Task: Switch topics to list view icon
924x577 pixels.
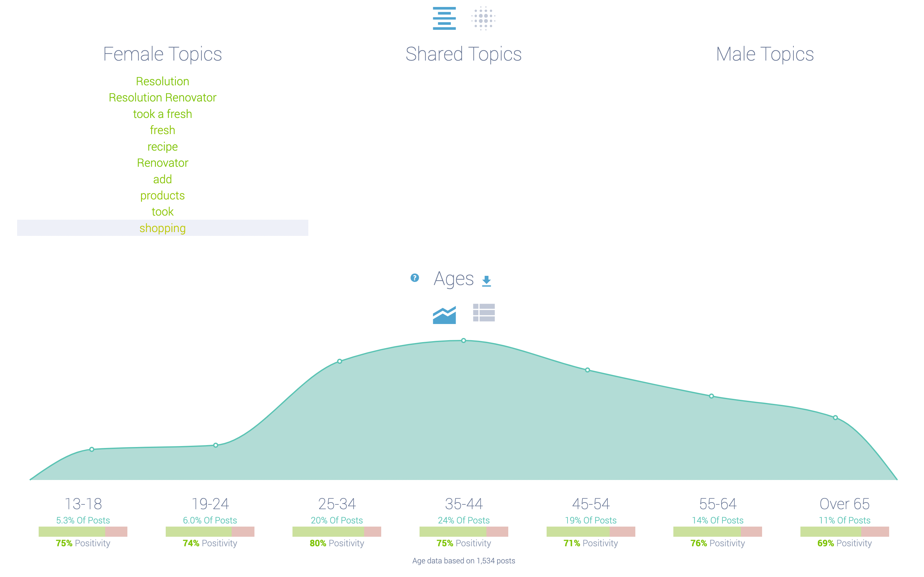Action: click(444, 18)
